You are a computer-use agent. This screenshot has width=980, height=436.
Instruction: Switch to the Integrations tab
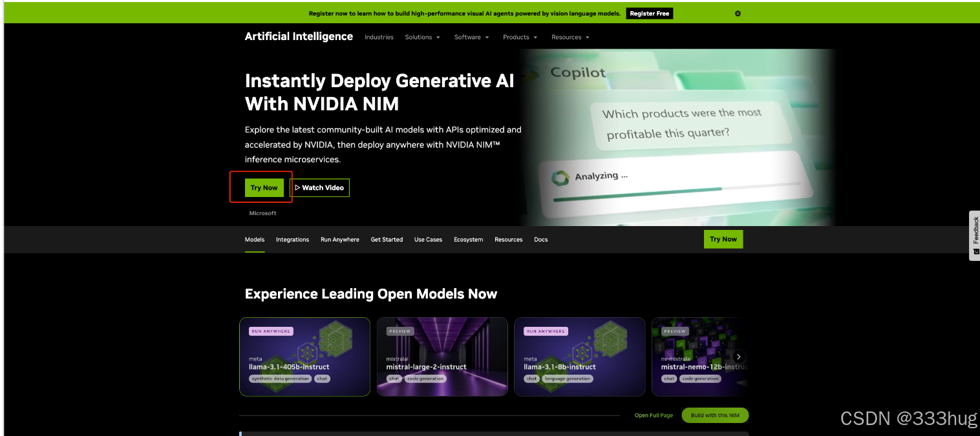pyautogui.click(x=292, y=240)
